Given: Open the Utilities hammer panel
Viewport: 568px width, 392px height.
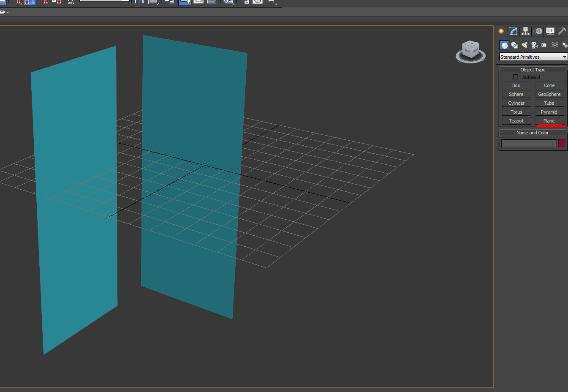Looking at the screenshot, I should (x=562, y=31).
